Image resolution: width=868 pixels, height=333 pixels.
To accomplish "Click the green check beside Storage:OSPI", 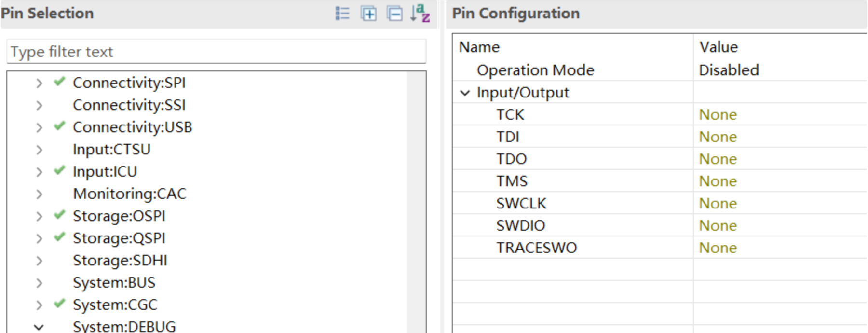I will (59, 215).
